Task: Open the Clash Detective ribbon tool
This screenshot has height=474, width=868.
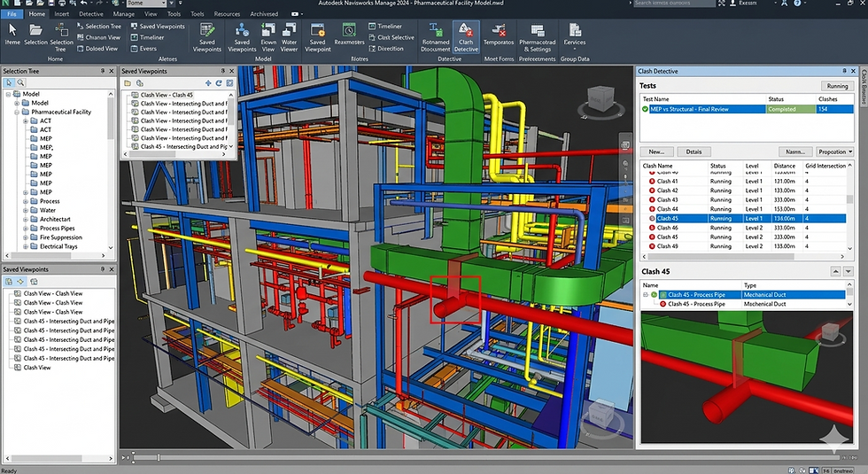Action: tap(466, 37)
